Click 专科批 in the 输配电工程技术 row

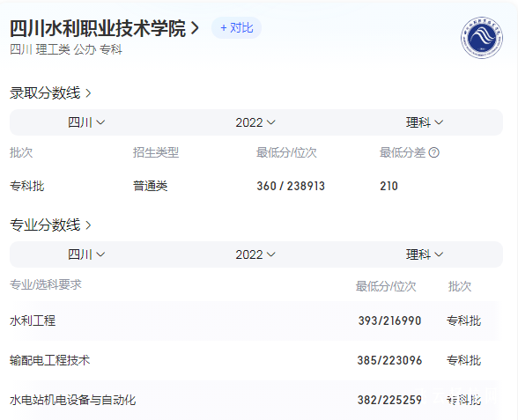[463, 360]
